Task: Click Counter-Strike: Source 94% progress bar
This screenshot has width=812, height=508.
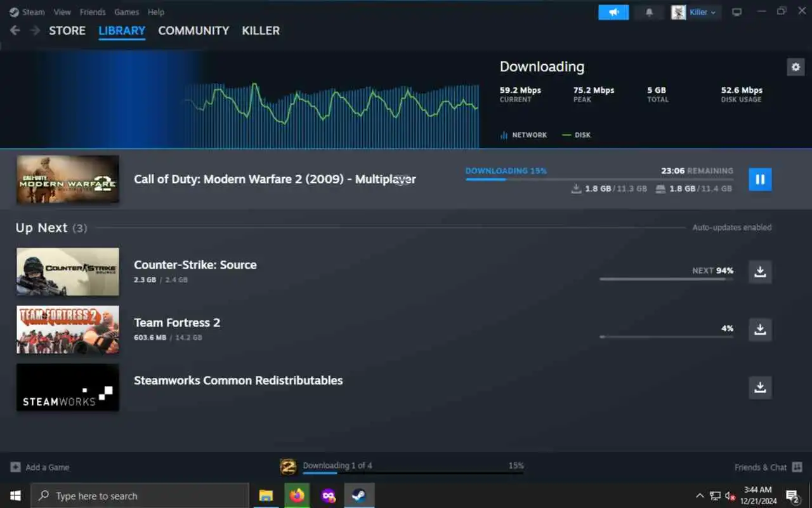Action: (x=666, y=279)
